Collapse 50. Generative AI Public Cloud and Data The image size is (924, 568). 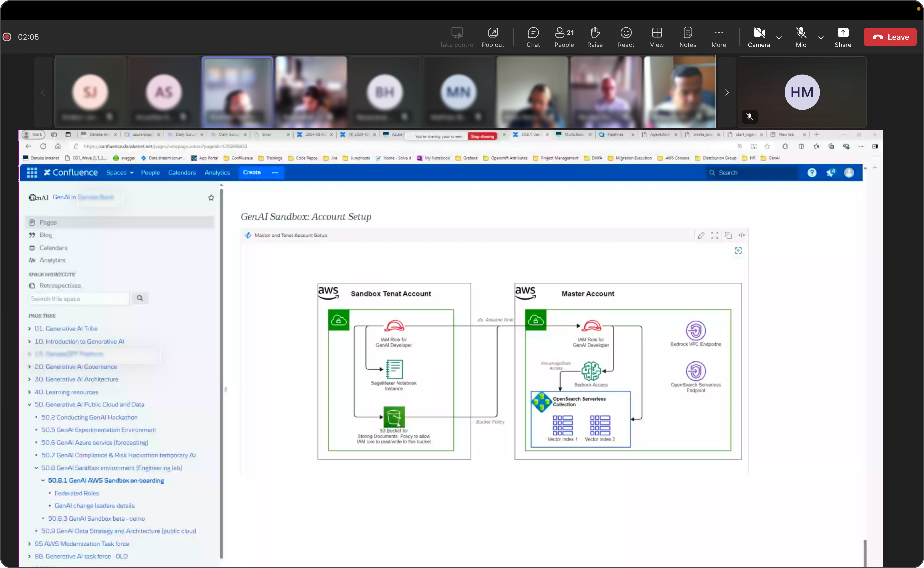[29, 405]
